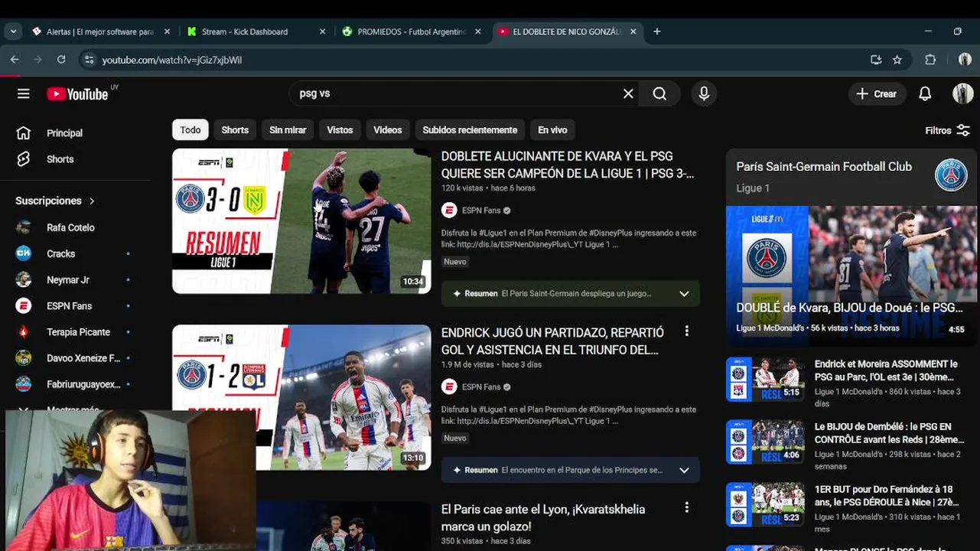This screenshot has width=980, height=551.
Task: Expand the Resumen summary of Kvara video
Action: point(684,294)
